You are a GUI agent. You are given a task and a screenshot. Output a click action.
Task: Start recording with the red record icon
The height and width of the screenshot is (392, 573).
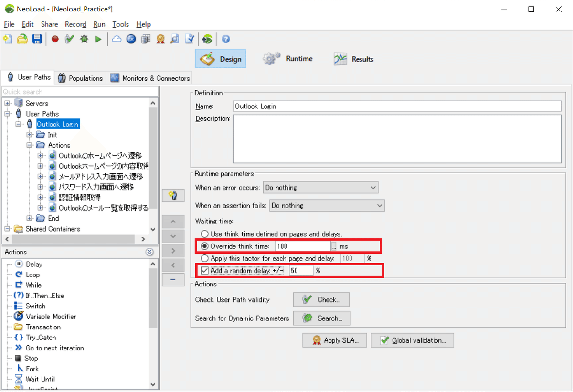pos(55,39)
